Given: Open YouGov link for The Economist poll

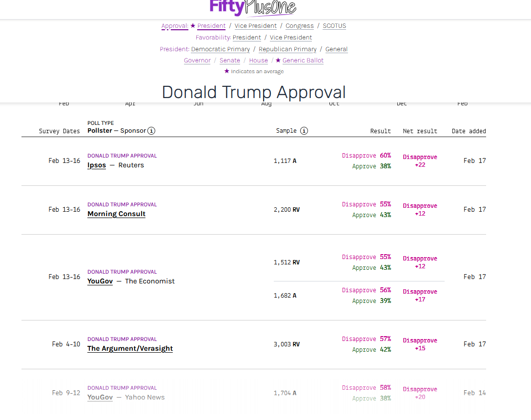Looking at the screenshot, I should [x=100, y=281].
